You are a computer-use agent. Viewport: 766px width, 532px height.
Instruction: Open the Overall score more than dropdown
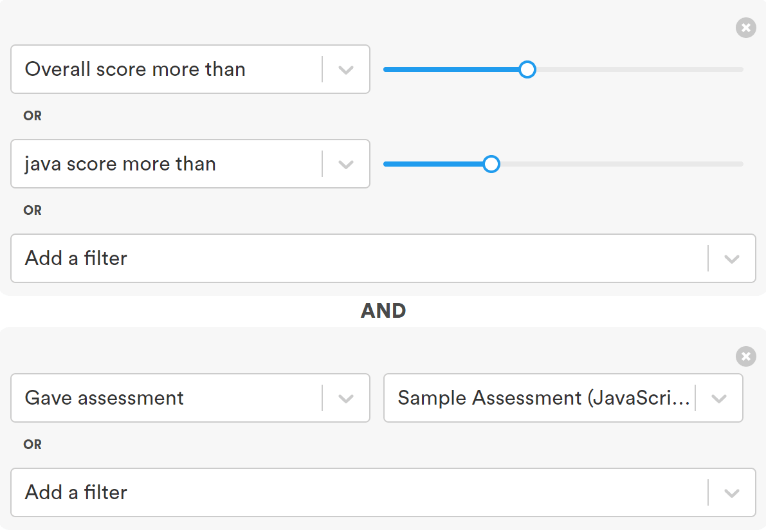click(x=190, y=69)
